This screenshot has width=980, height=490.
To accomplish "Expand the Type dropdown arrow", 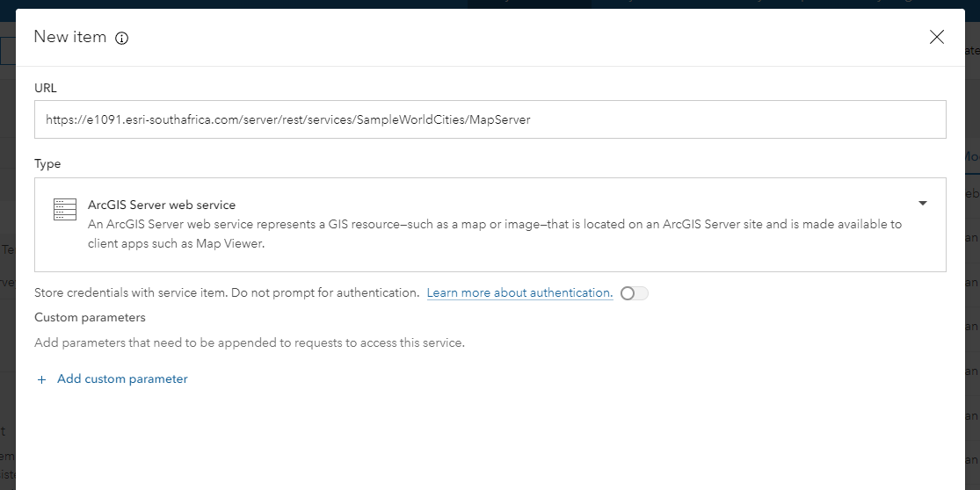I will [923, 204].
